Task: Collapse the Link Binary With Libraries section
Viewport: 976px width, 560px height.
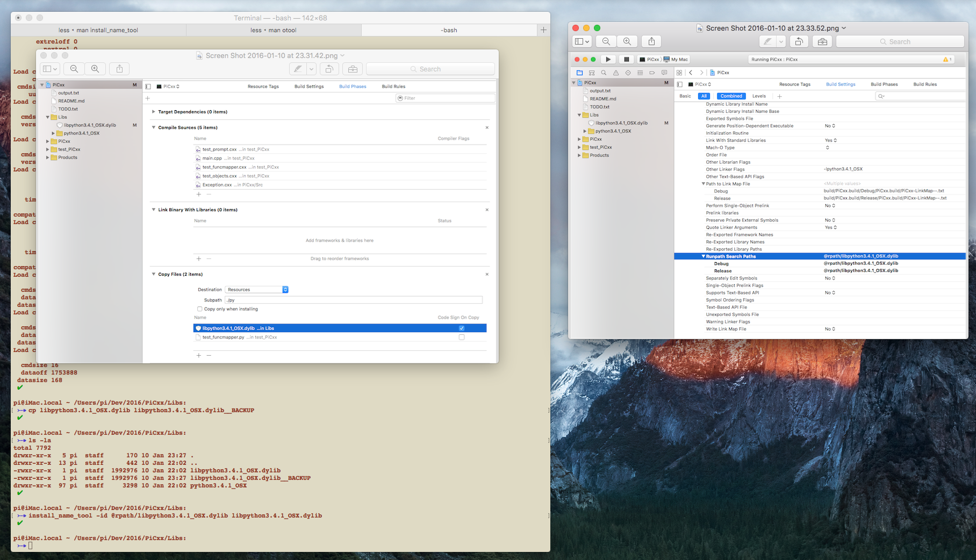Action: click(x=154, y=210)
